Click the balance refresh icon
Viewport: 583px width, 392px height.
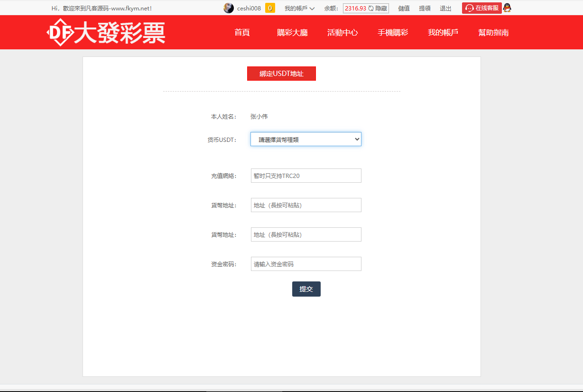pyautogui.click(x=370, y=8)
